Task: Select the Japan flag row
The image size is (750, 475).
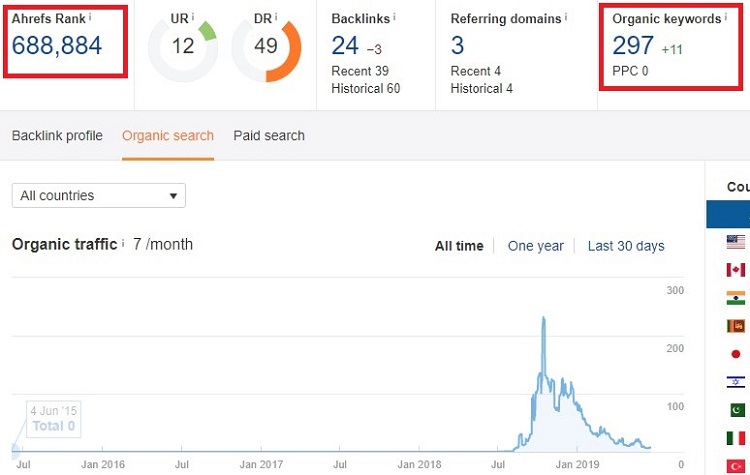Action: click(x=736, y=354)
